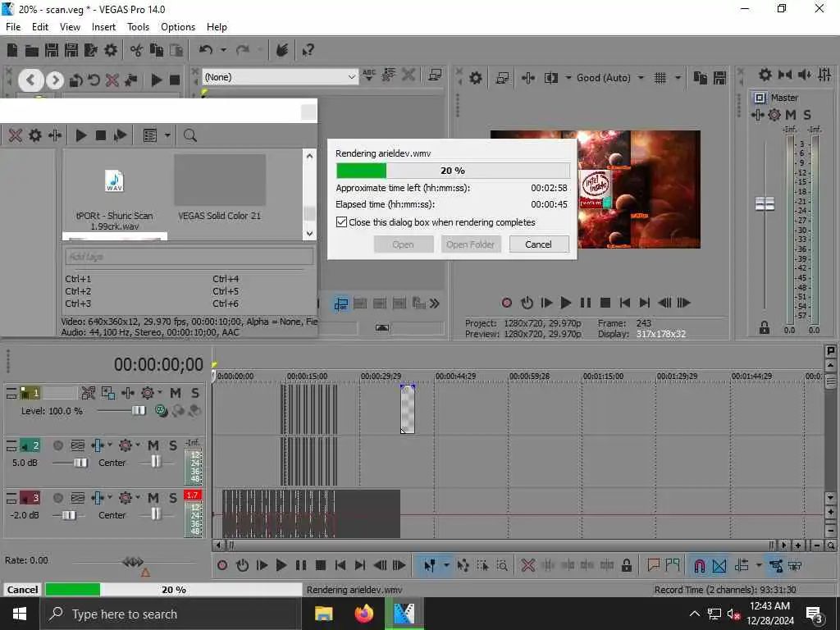840x630 pixels.
Task: Solo audio track 3
Action: (x=173, y=498)
